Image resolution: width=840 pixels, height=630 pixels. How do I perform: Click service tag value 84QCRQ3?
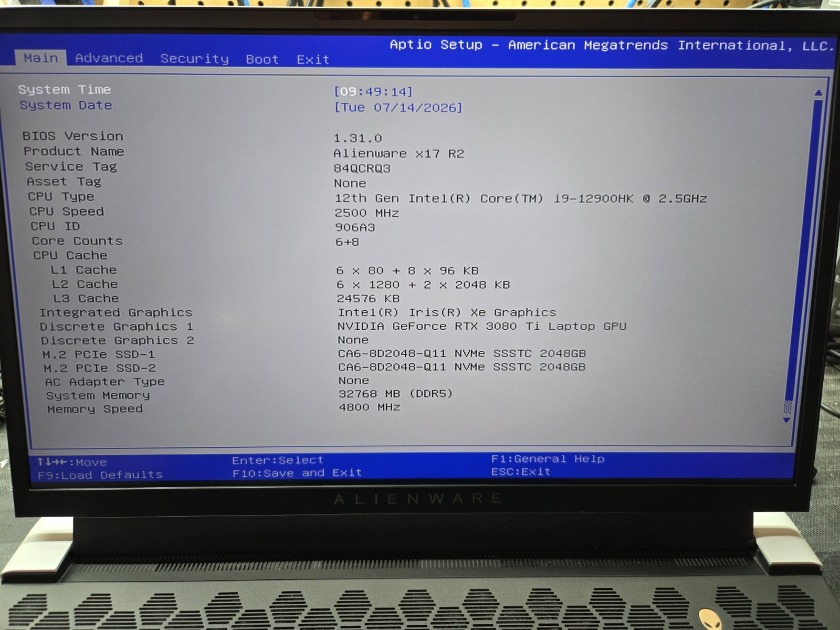pyautogui.click(x=362, y=169)
